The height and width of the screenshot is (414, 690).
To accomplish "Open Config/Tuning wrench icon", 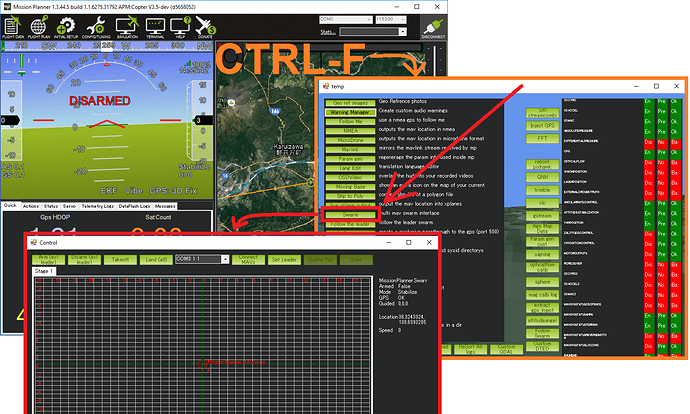I will point(96,27).
